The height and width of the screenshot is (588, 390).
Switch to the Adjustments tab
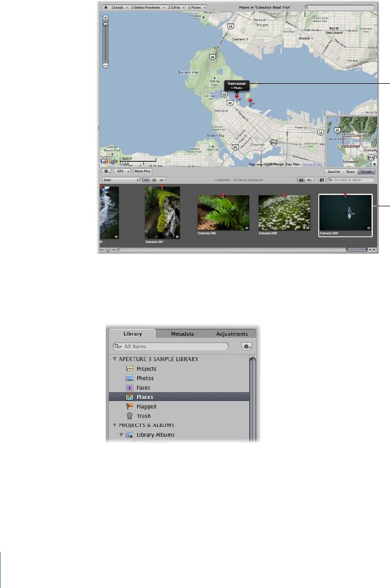point(232,334)
